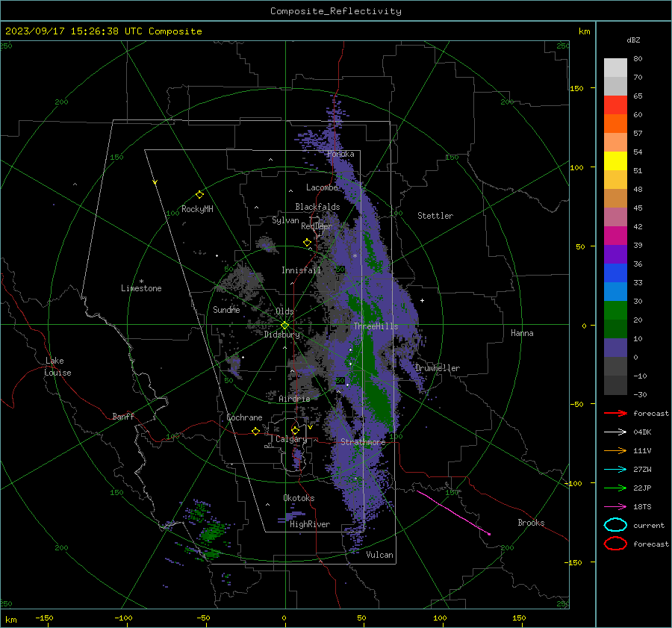Pick the bright yellow 54 dBZ swatch

615,161
